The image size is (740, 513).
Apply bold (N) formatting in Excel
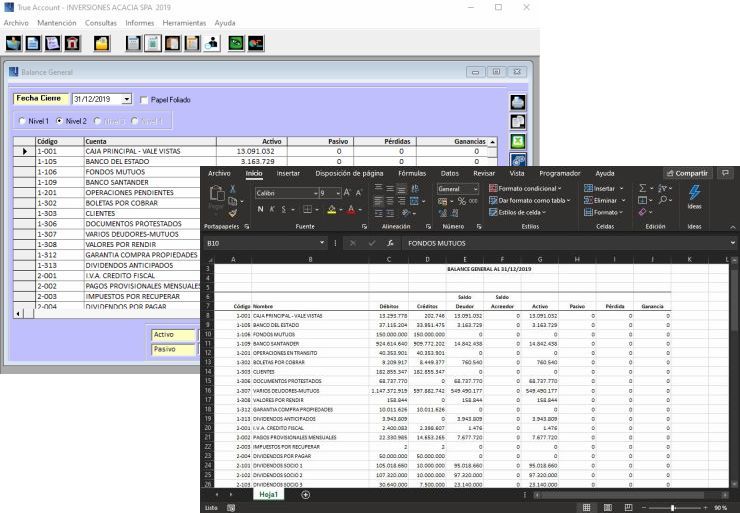point(261,209)
